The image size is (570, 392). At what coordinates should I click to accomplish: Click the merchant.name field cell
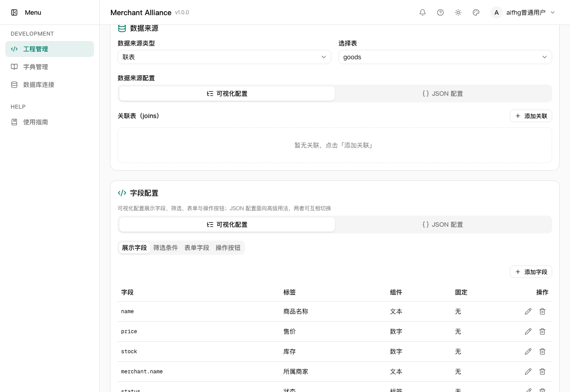click(x=142, y=372)
